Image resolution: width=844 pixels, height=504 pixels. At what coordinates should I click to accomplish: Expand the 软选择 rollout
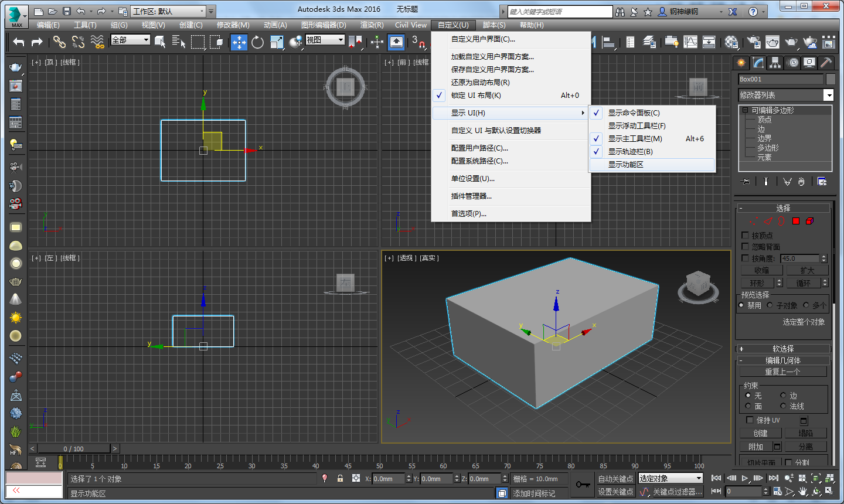click(x=783, y=349)
